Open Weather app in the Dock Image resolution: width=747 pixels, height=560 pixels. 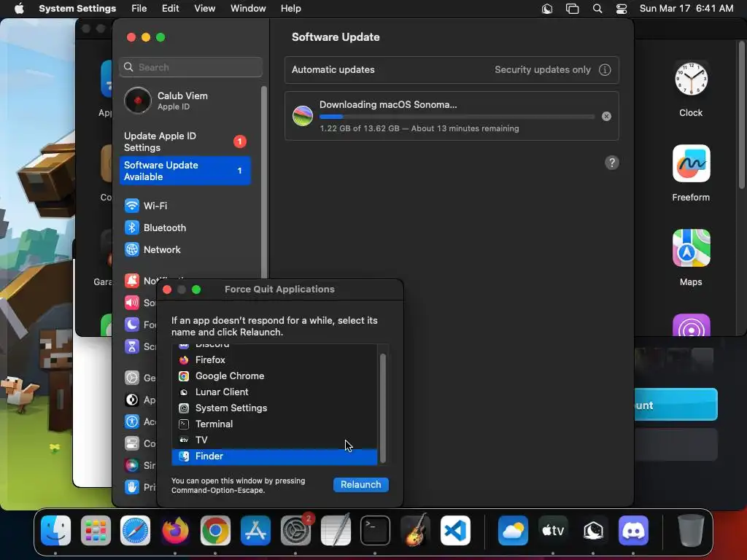point(513,530)
